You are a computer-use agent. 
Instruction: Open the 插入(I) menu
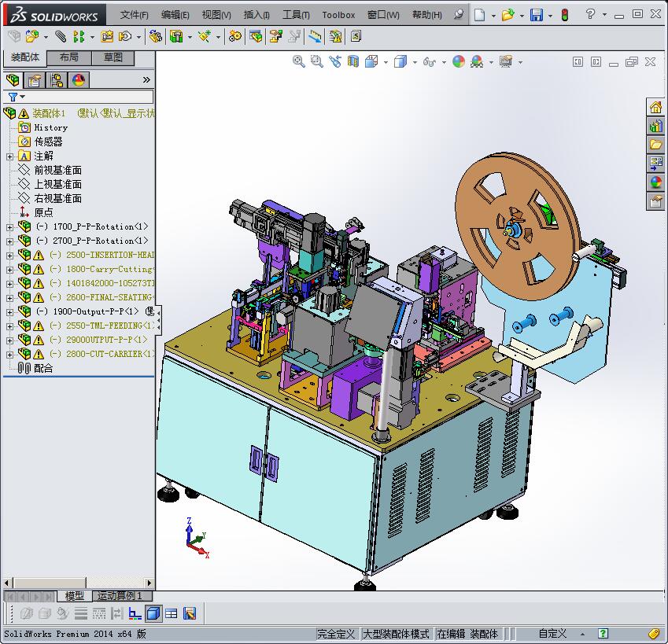click(256, 15)
